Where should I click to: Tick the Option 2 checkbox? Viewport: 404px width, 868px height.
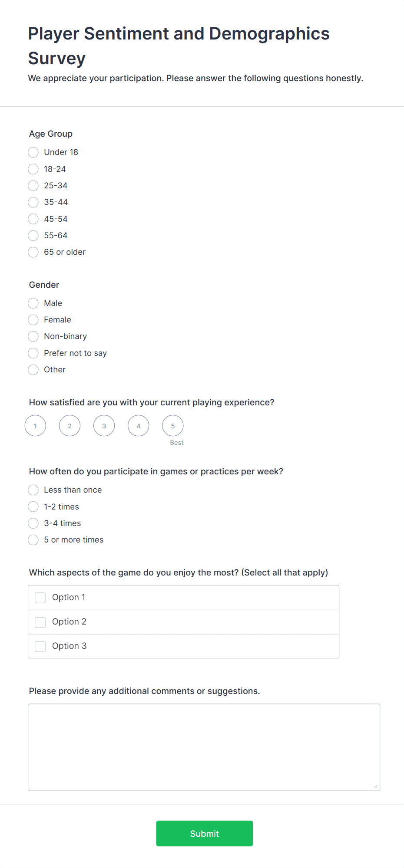[40, 622]
